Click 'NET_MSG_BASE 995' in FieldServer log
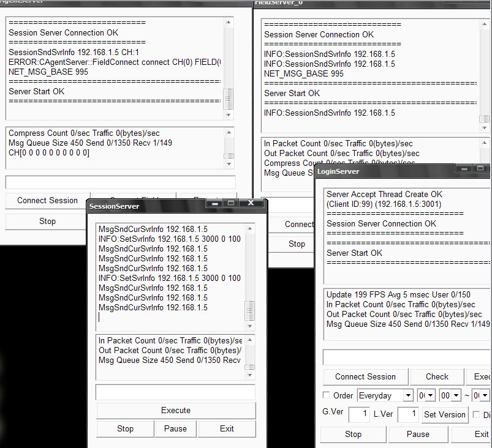Screen dimensions: 492x448 [x=304, y=73]
